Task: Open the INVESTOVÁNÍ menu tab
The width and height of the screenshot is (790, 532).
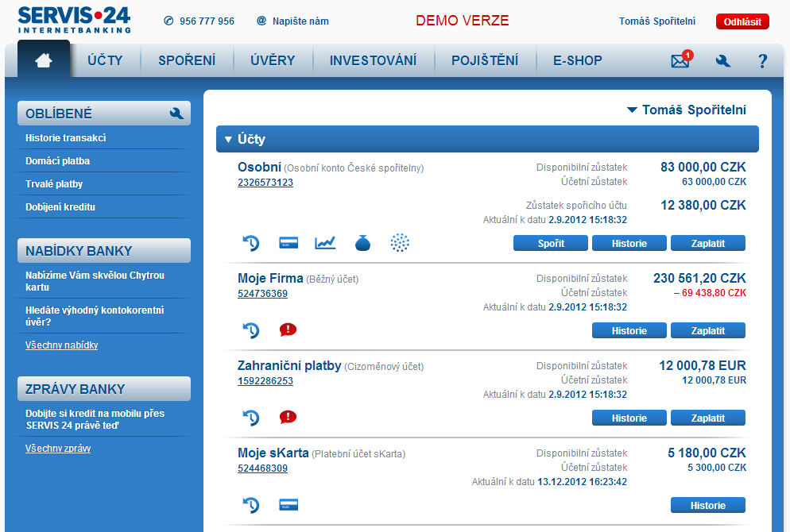Action: [x=374, y=60]
